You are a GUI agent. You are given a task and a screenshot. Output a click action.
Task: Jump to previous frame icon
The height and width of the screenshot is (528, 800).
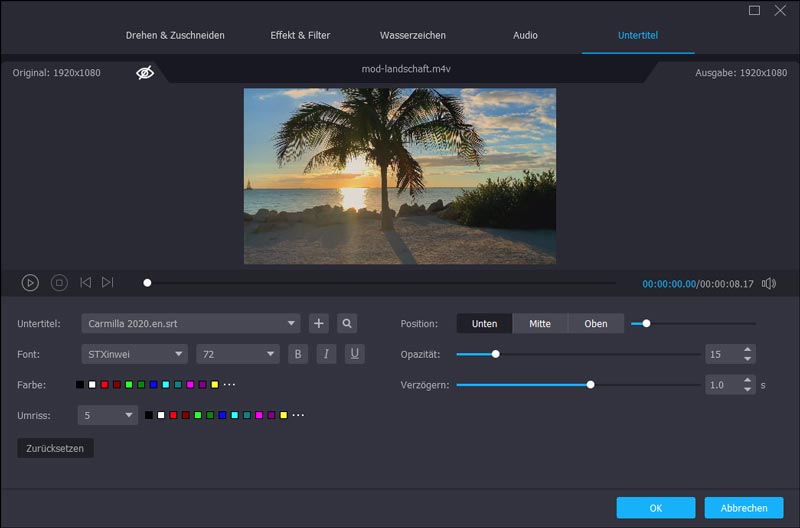[85, 283]
